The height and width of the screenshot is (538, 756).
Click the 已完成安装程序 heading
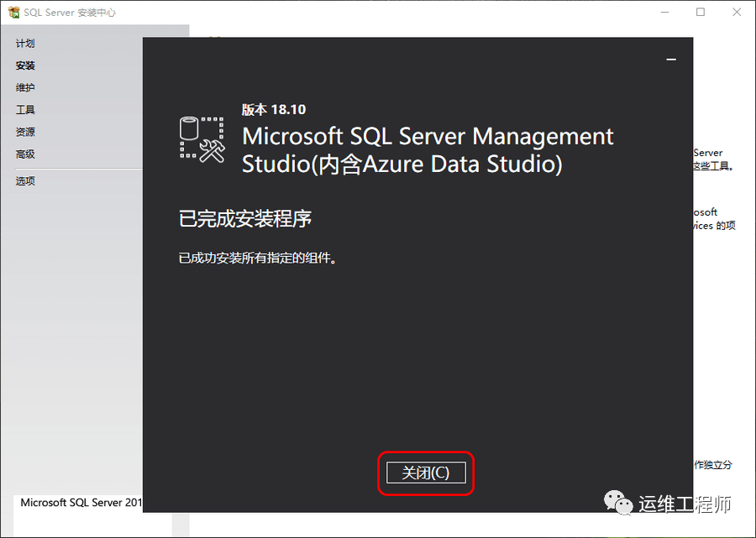[x=245, y=219]
